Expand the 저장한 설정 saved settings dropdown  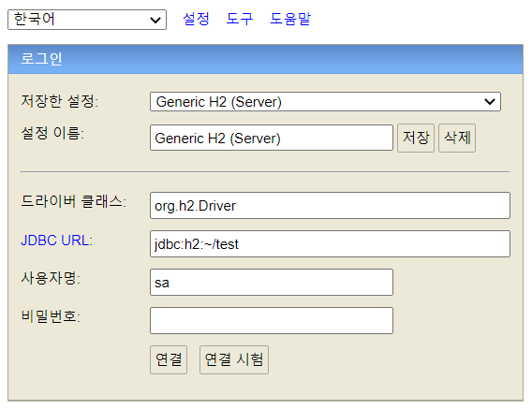point(325,101)
